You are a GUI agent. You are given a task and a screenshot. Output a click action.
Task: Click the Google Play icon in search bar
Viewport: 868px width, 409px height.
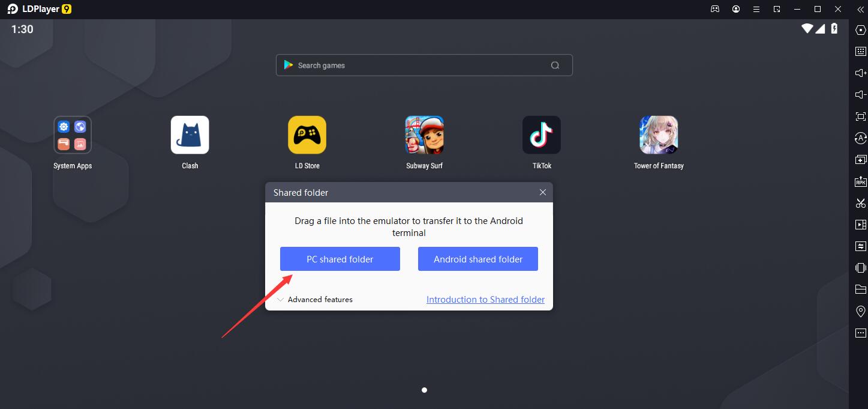(289, 65)
